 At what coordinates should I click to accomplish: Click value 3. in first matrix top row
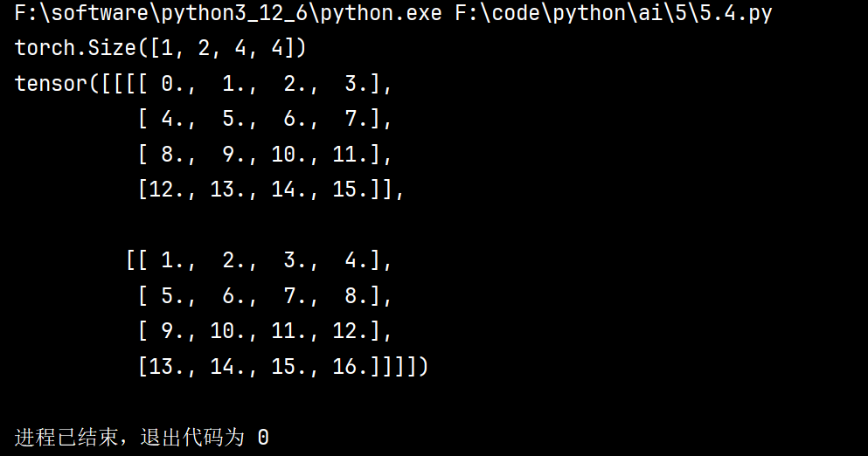(357, 84)
